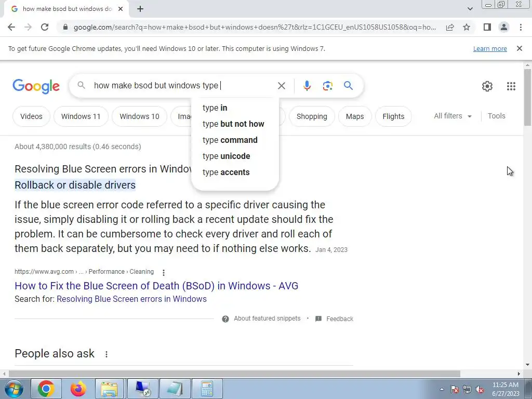This screenshot has width=532, height=399.
Task: Click the address bar URL
Action: pyautogui.click(x=255, y=27)
